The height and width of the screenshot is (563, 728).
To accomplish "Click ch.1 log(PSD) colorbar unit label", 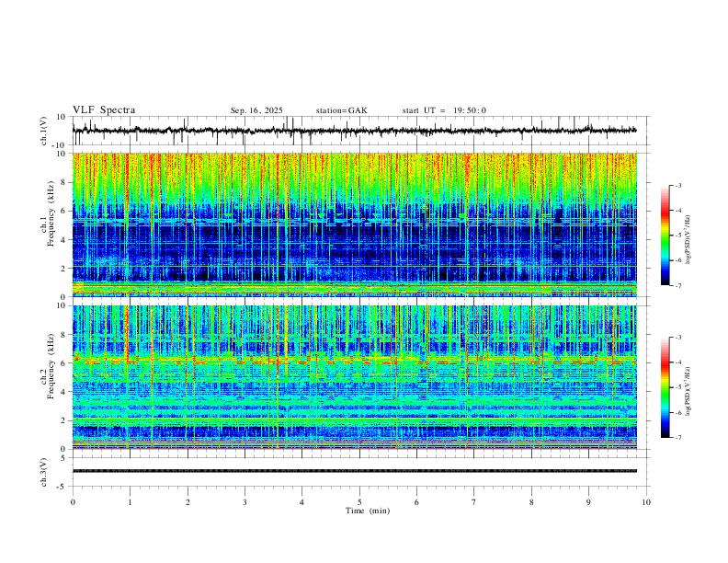I will pos(688,240).
